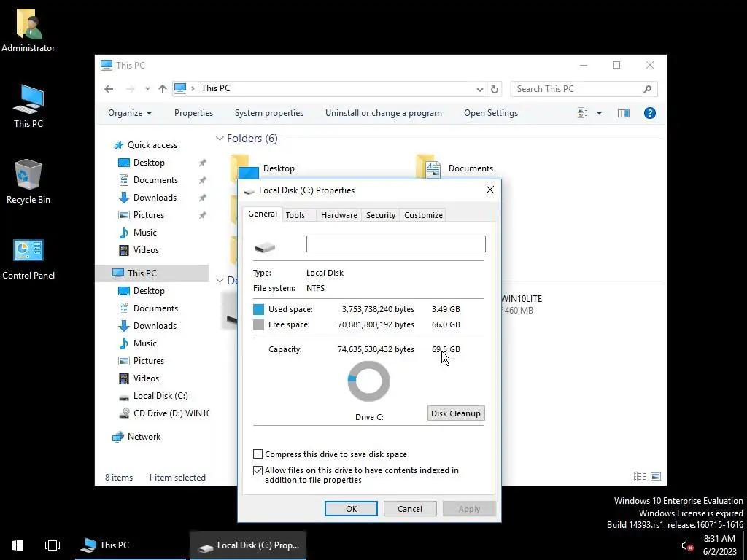Switch to the Security tab
747x560 pixels.
click(381, 215)
